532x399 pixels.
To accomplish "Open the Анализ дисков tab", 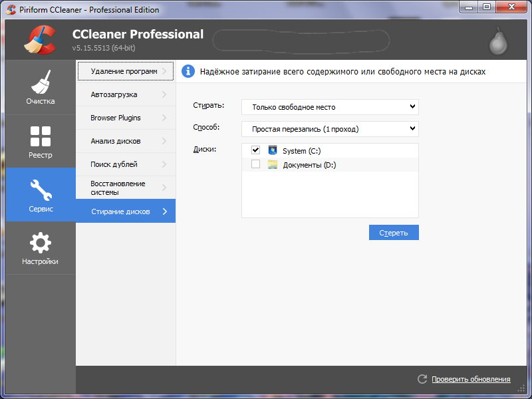I will click(x=125, y=141).
